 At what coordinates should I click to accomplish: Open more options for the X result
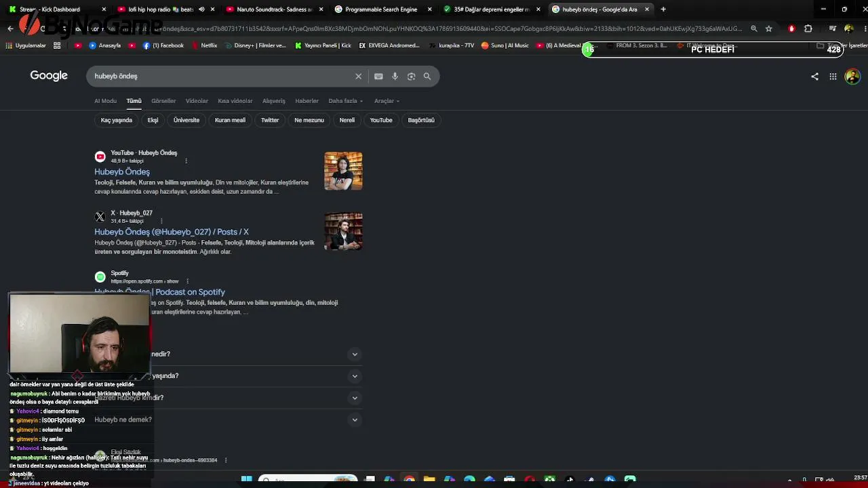click(161, 221)
